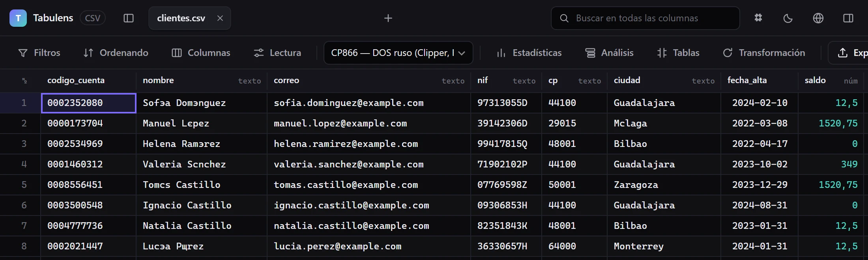Focus the Buscar en todas las columnas field

pyautogui.click(x=645, y=18)
